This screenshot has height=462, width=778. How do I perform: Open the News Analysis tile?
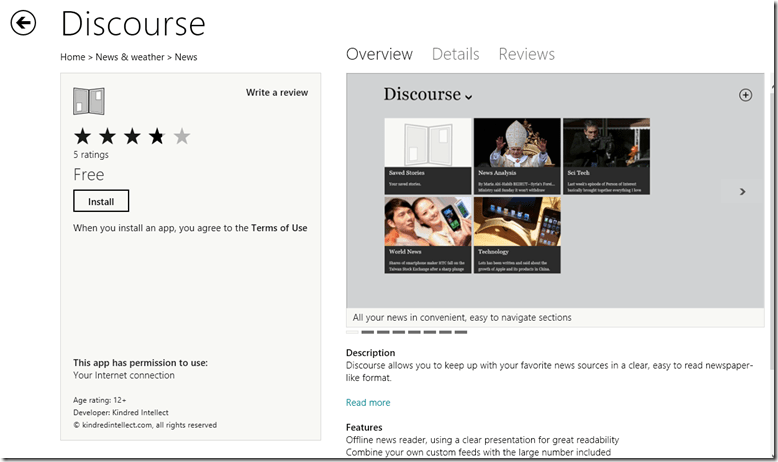tap(516, 156)
